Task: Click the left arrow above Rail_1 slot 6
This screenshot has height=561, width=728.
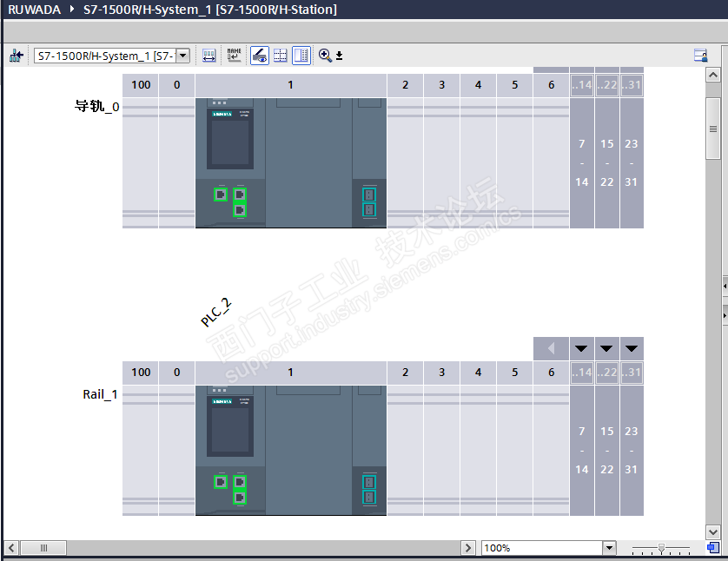Action: (x=551, y=348)
